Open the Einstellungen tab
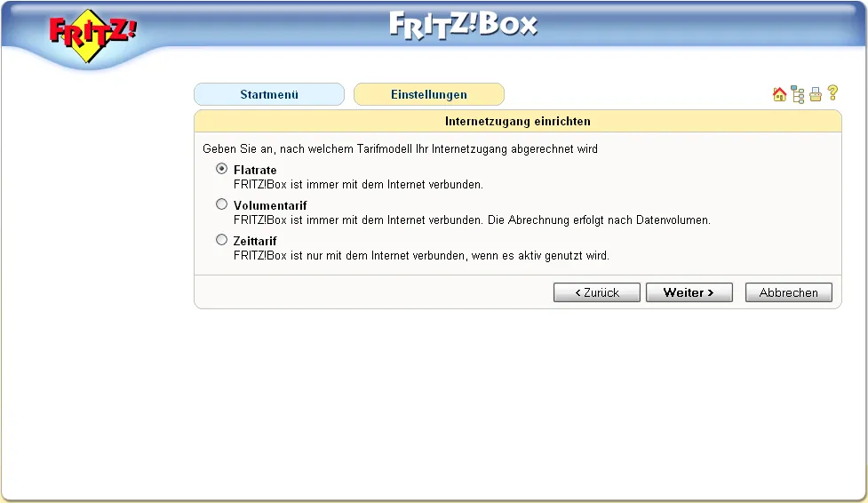Viewport: 868px width, 503px height. tap(429, 94)
